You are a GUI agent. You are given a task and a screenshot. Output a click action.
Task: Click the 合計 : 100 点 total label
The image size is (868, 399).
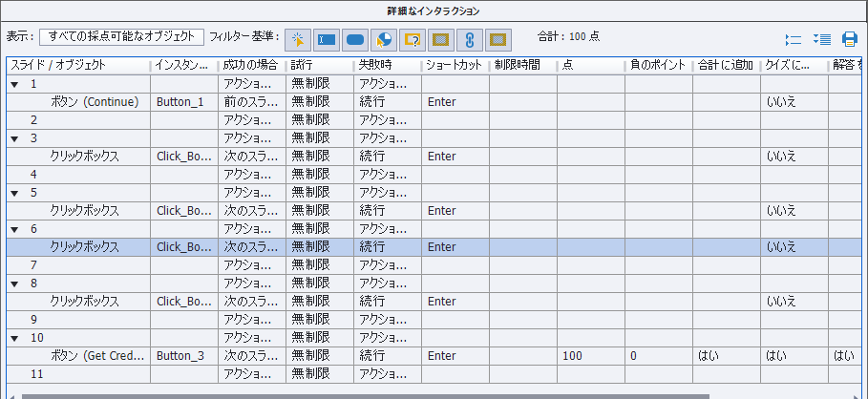[568, 37]
